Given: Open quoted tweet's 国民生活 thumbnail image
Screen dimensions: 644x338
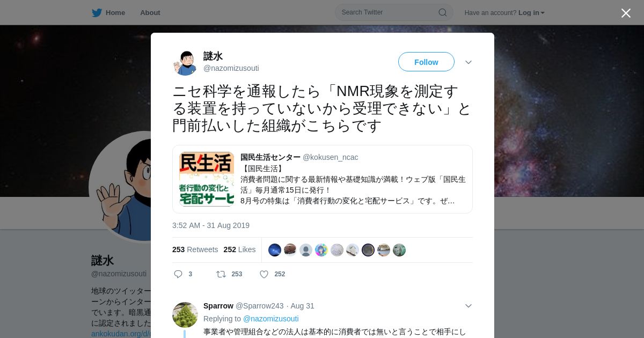Looking at the screenshot, I should point(207,179).
